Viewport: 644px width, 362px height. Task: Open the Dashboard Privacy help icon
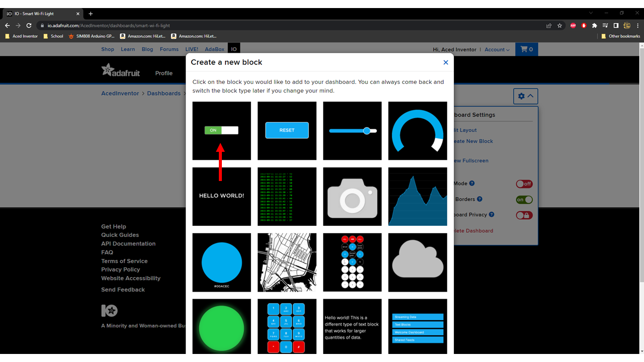point(492,214)
